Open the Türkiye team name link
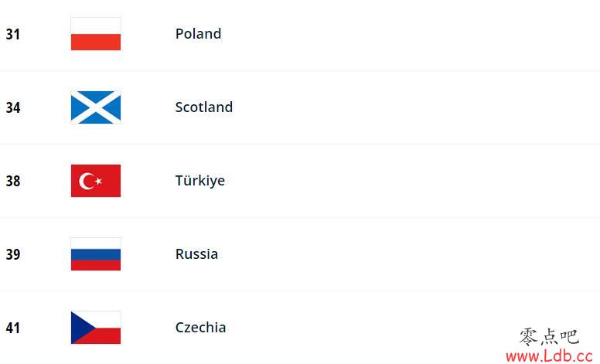Viewport: 600px width, 364px height. coord(200,181)
